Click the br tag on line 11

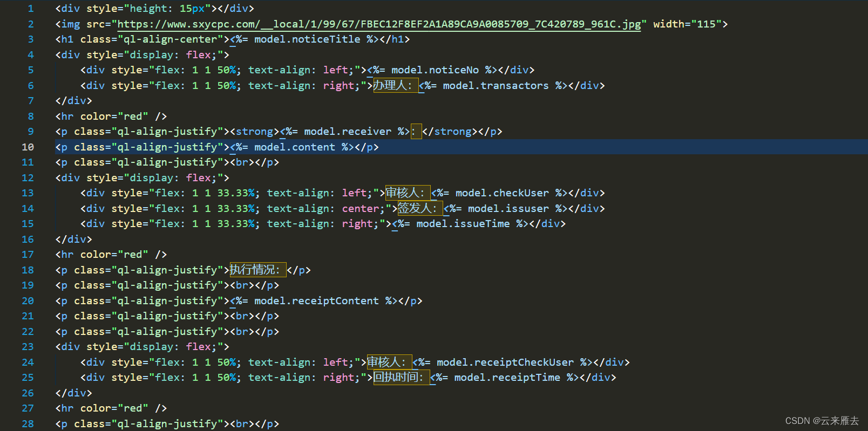coord(242,162)
